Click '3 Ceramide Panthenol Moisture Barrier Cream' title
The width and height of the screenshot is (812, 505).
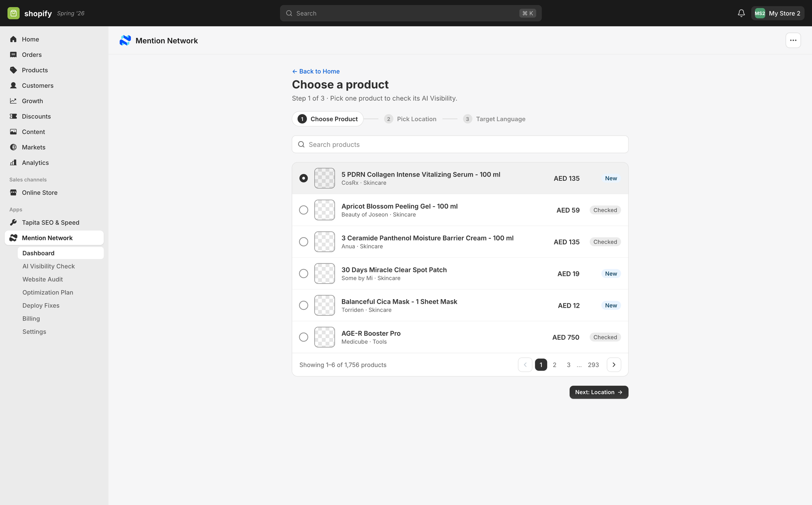point(428,238)
